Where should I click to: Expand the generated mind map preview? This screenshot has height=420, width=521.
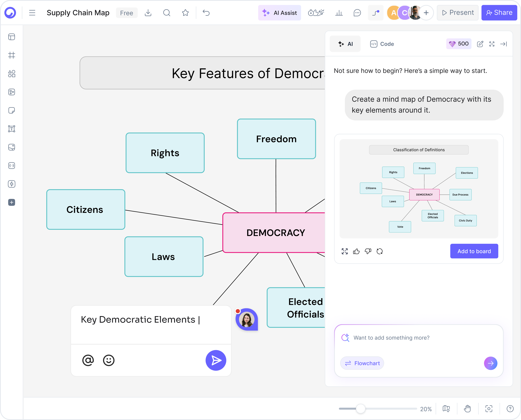pos(345,251)
